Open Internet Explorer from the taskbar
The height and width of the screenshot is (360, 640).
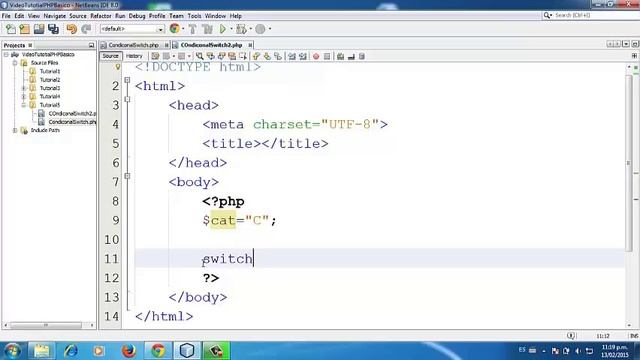pyautogui.click(x=71, y=351)
